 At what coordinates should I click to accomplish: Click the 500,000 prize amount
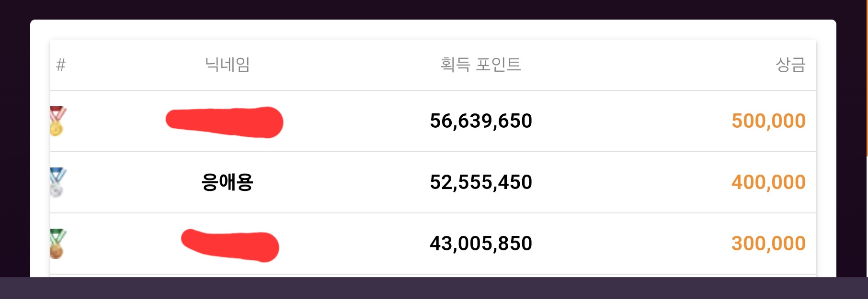(768, 121)
